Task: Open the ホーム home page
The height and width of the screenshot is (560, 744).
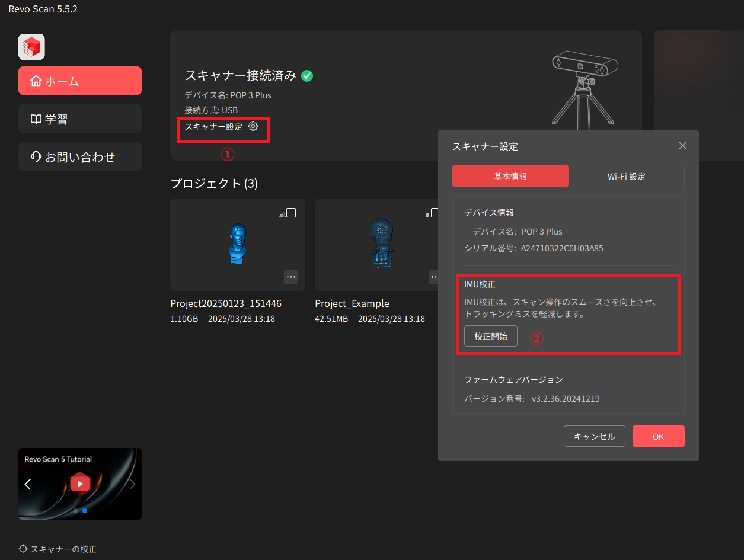Action: coord(80,81)
